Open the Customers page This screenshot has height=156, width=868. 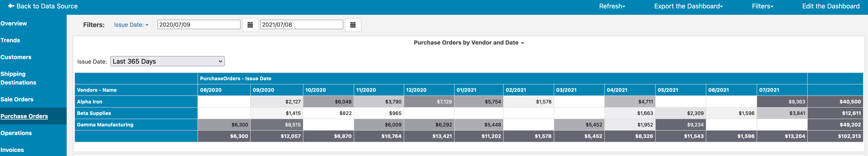pyautogui.click(x=16, y=57)
